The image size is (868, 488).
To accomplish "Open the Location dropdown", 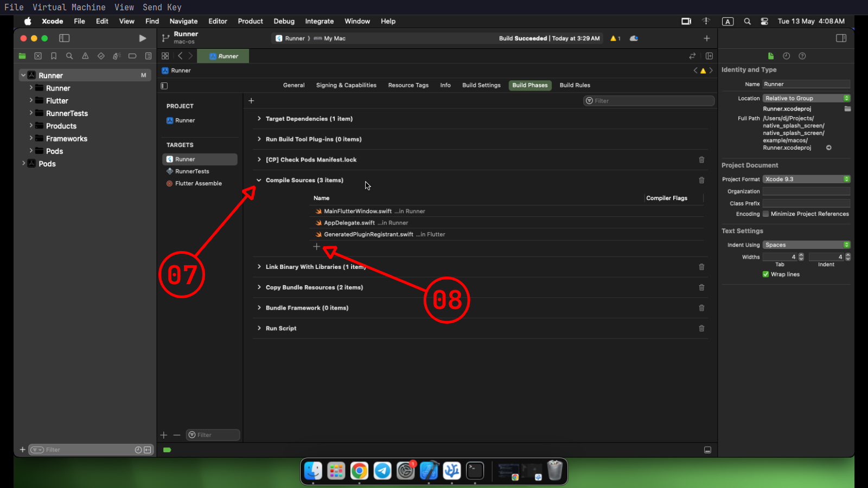I will point(806,98).
